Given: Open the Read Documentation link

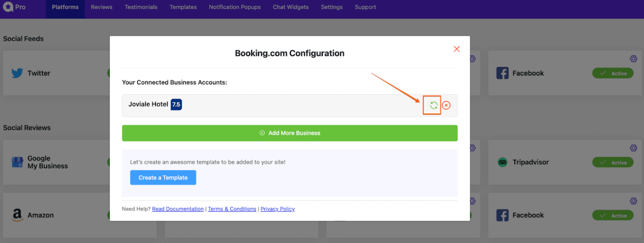Looking at the screenshot, I should tap(178, 209).
